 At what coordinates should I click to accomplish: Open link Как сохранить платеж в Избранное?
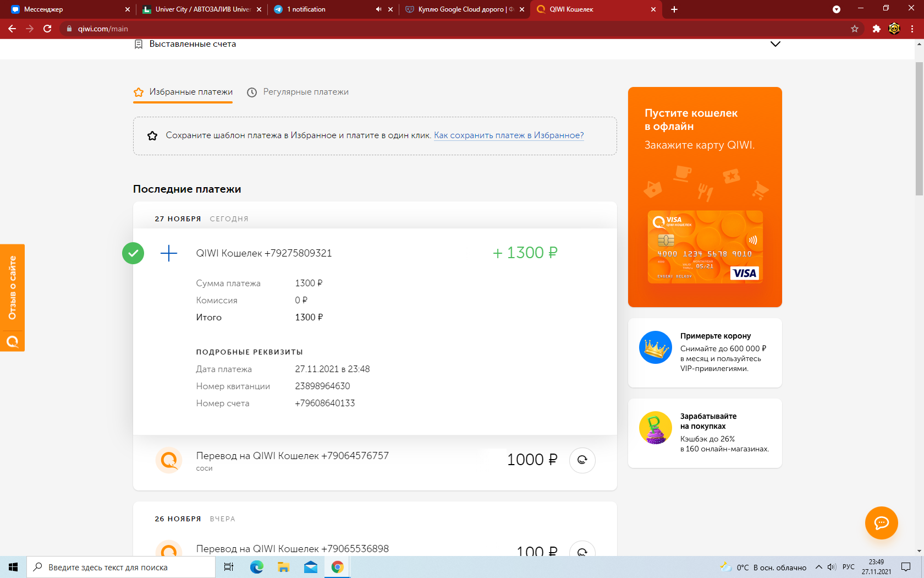(x=509, y=135)
